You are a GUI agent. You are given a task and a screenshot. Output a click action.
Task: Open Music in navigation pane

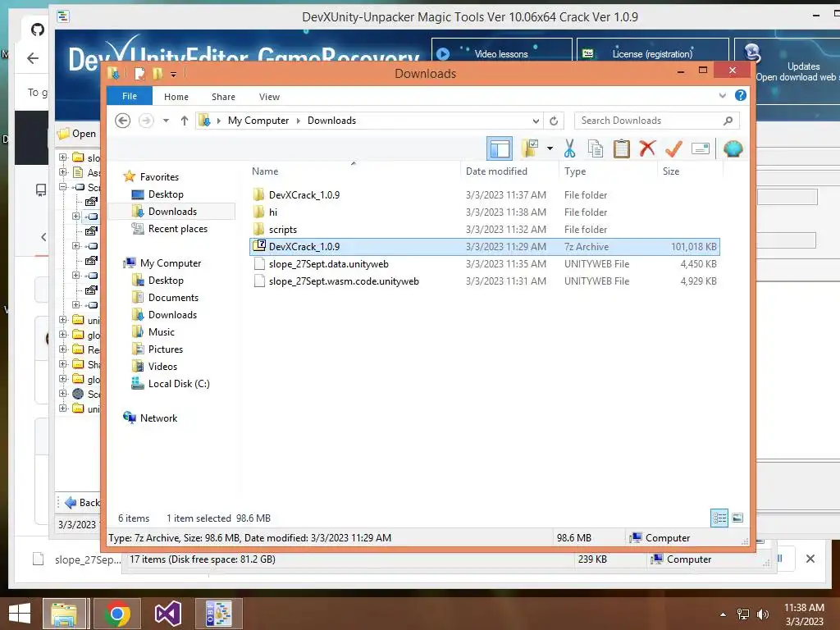click(162, 331)
